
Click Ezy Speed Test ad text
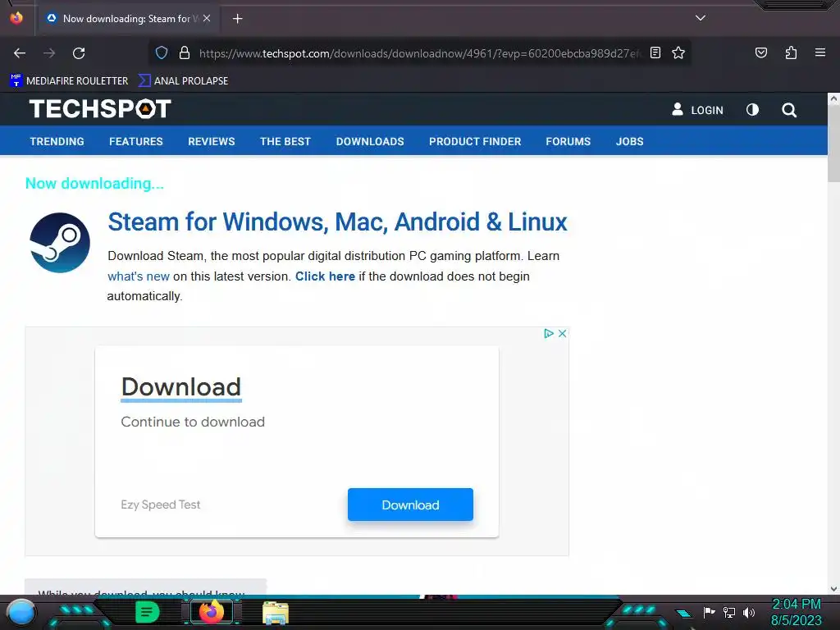[x=160, y=504]
